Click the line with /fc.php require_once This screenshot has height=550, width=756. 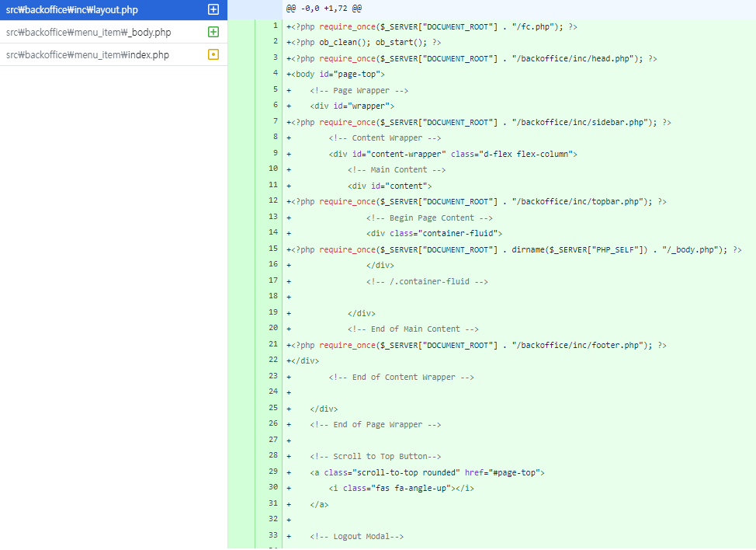click(432, 27)
